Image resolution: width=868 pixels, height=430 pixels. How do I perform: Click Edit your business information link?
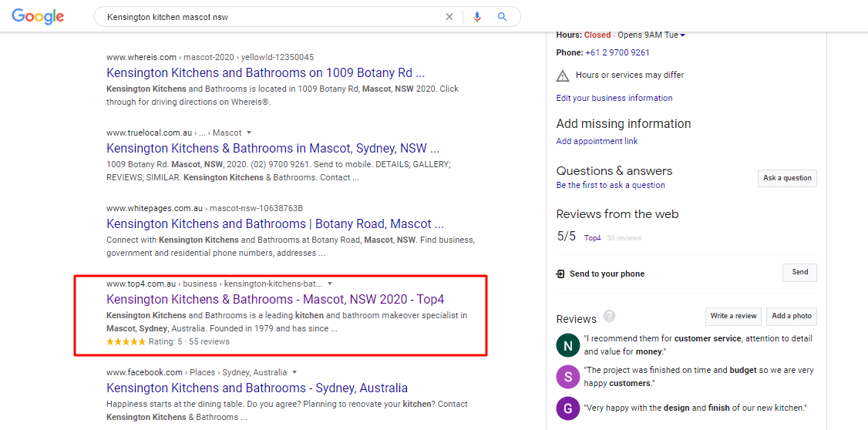(614, 98)
